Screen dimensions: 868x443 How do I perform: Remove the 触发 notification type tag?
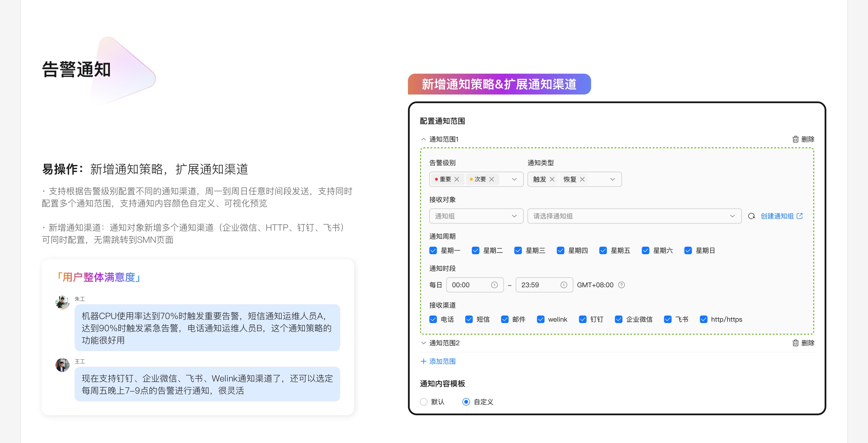(552, 179)
